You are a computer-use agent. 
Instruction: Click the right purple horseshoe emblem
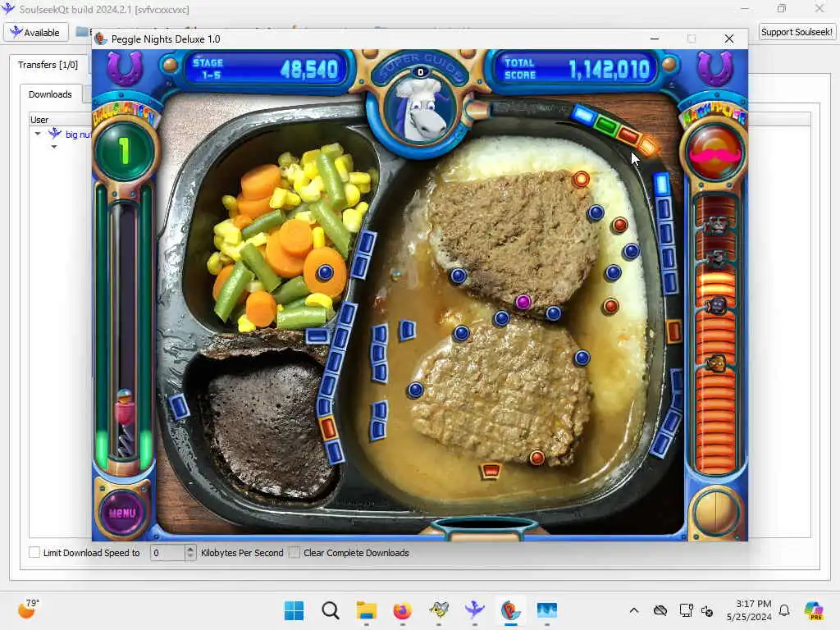pos(714,68)
